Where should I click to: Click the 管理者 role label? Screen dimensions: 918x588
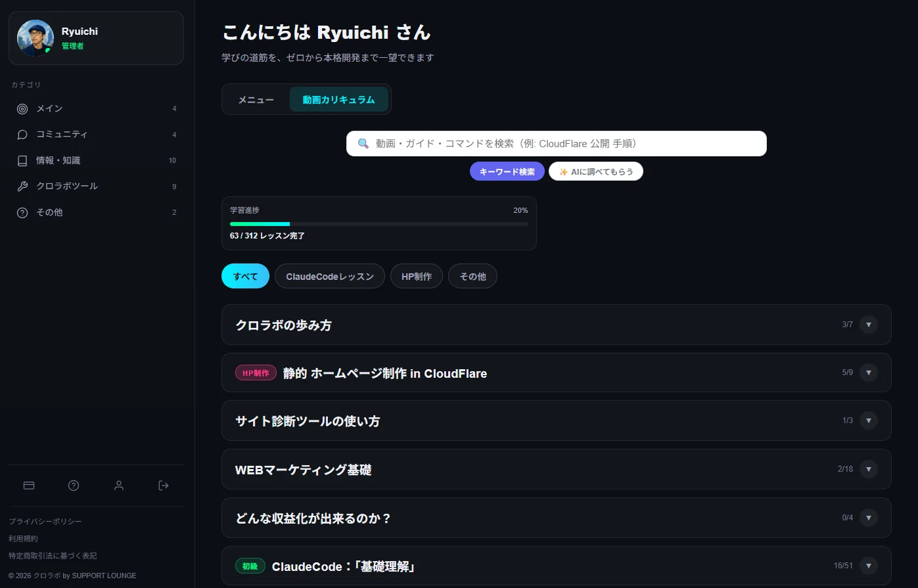click(72, 46)
